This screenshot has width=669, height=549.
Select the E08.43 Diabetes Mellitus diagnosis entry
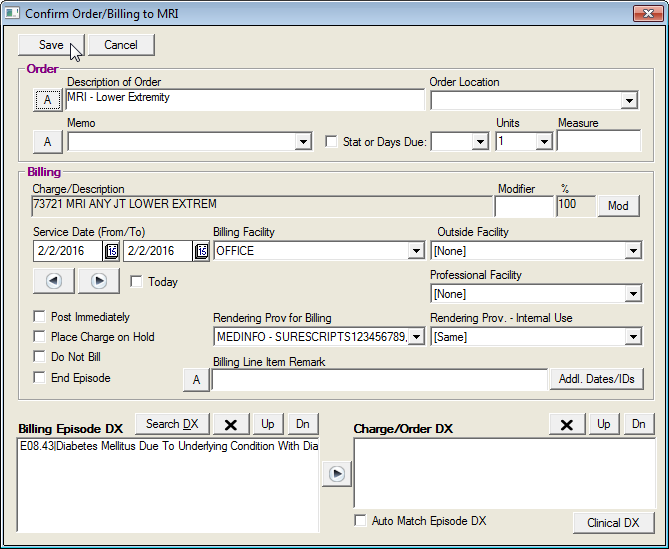tap(168, 447)
